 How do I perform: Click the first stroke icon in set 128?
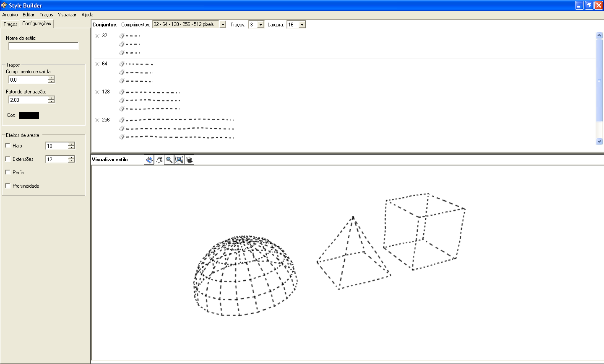[x=122, y=92]
